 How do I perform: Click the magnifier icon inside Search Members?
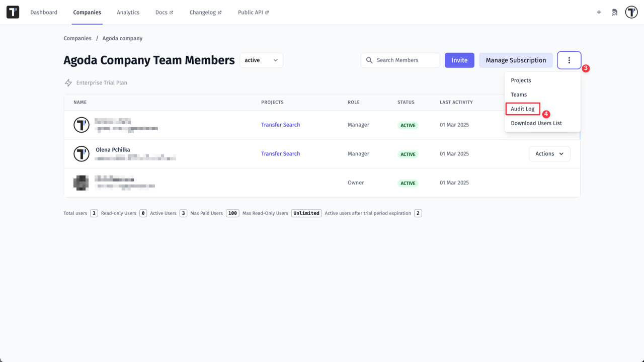click(x=370, y=60)
